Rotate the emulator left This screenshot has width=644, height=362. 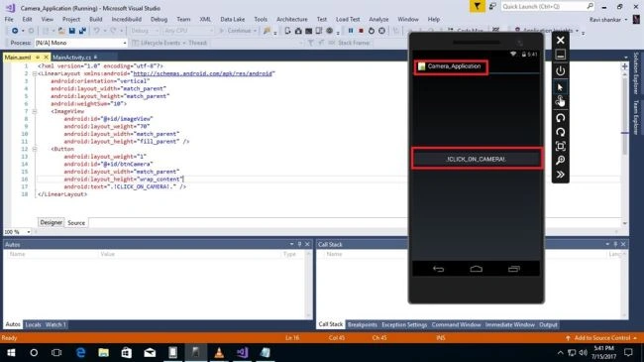[560, 118]
